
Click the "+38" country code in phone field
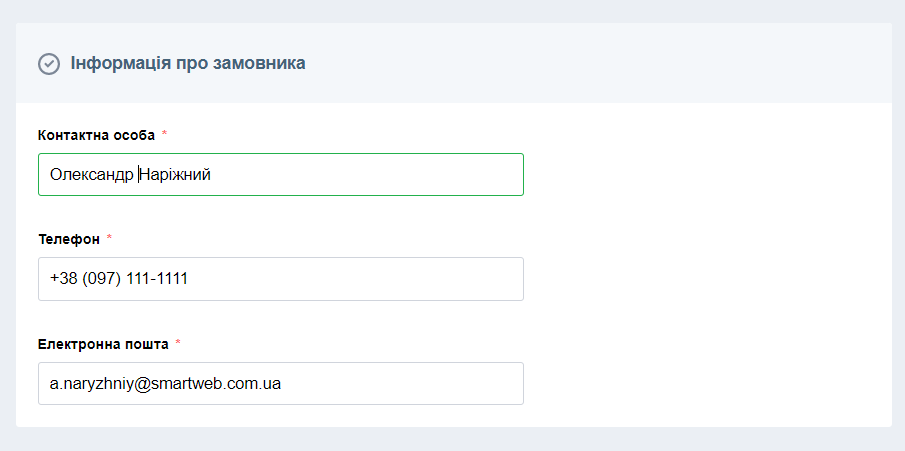tap(63, 279)
